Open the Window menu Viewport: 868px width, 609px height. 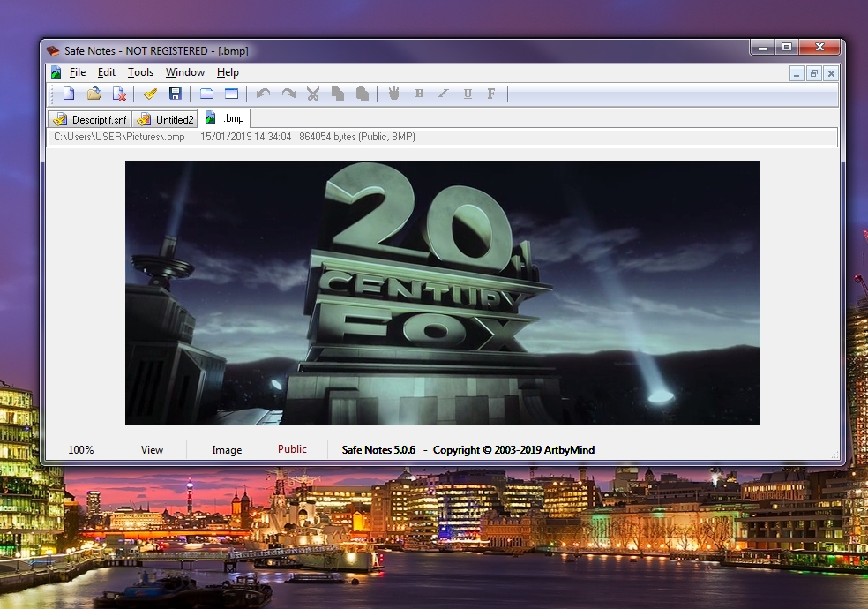185,72
